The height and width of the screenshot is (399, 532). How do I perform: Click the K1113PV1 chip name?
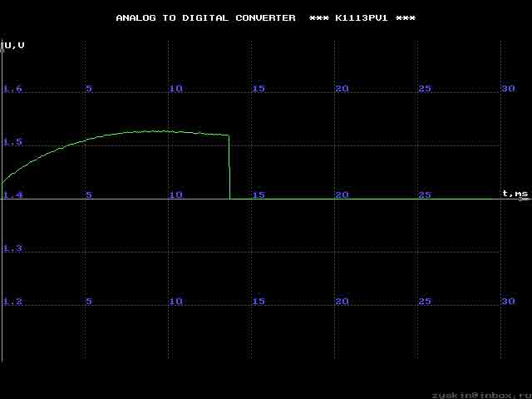pyautogui.click(x=362, y=18)
